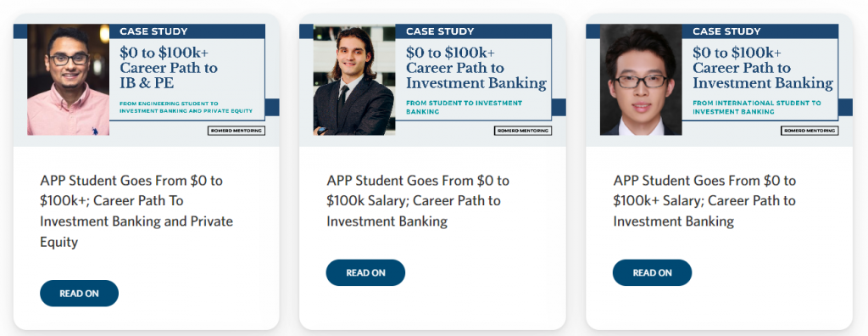The width and height of the screenshot is (868, 336).
Task: Click READ ON under the $100k Salary article
Action: tap(365, 273)
